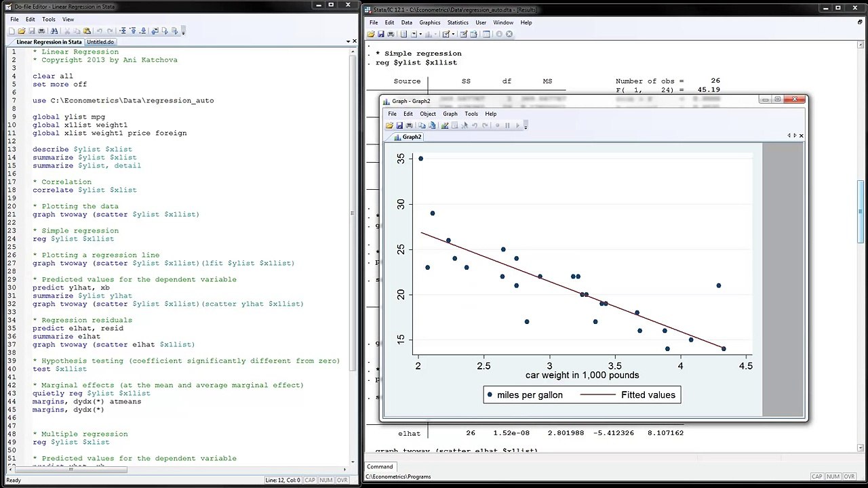
Task: Click Save icon in Stata main toolbar
Action: point(381,34)
